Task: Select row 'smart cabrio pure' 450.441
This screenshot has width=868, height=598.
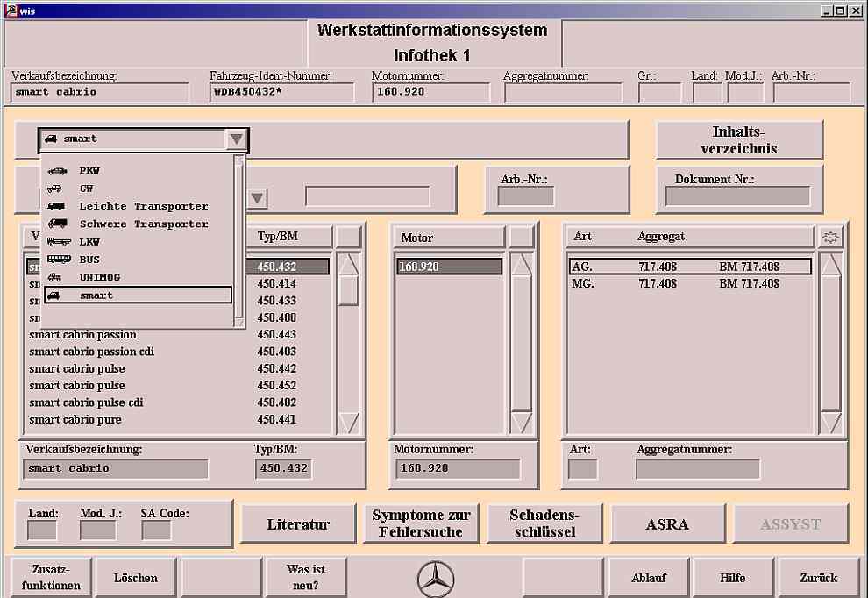Action: pyautogui.click(x=178, y=420)
